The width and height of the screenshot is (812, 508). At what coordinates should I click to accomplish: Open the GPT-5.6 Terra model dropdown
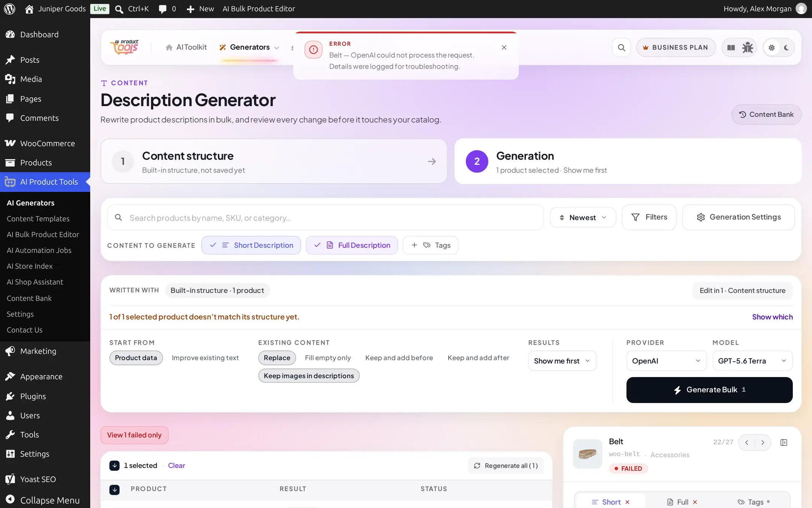point(752,361)
